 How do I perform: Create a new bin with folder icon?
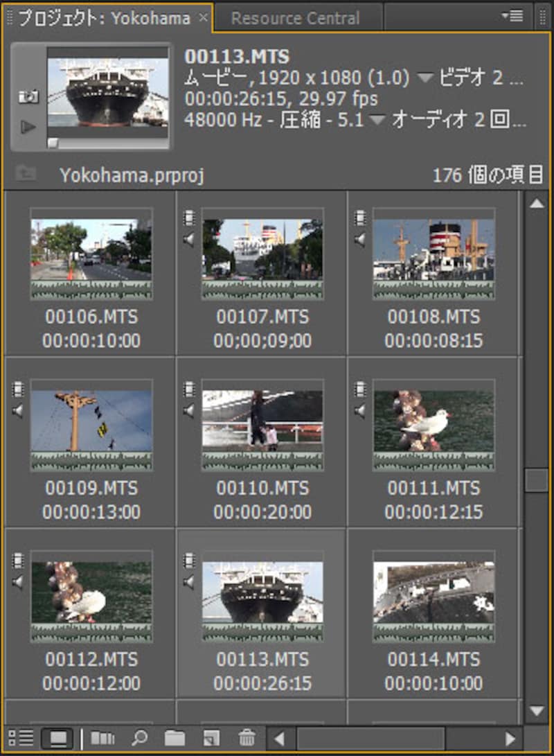[175, 739]
